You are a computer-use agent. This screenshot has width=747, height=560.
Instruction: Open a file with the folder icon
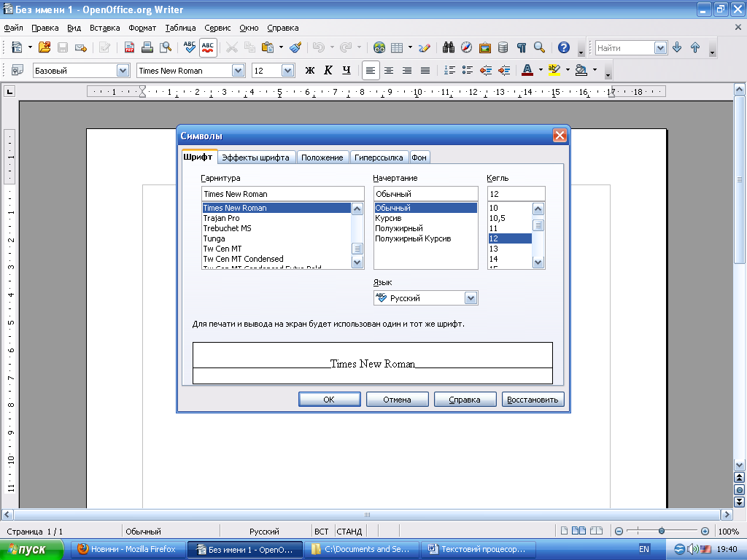point(44,47)
